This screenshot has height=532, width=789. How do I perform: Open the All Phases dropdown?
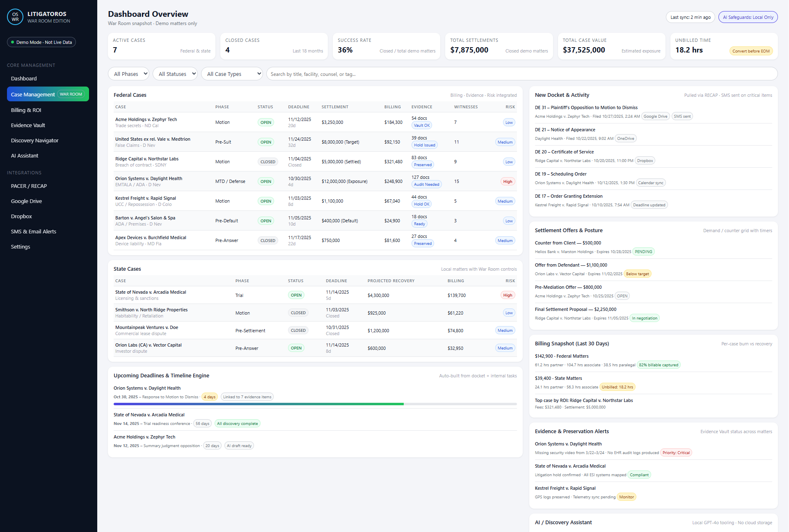click(x=128, y=74)
